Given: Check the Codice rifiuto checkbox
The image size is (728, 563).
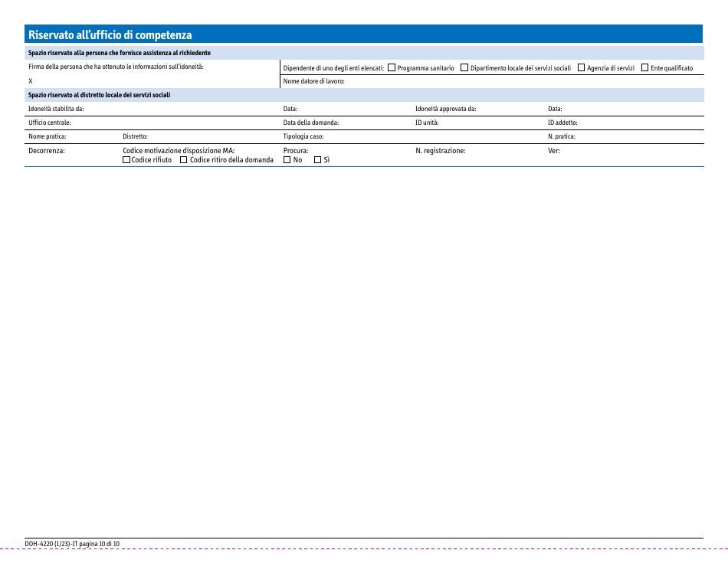Looking at the screenshot, I should (128, 159).
